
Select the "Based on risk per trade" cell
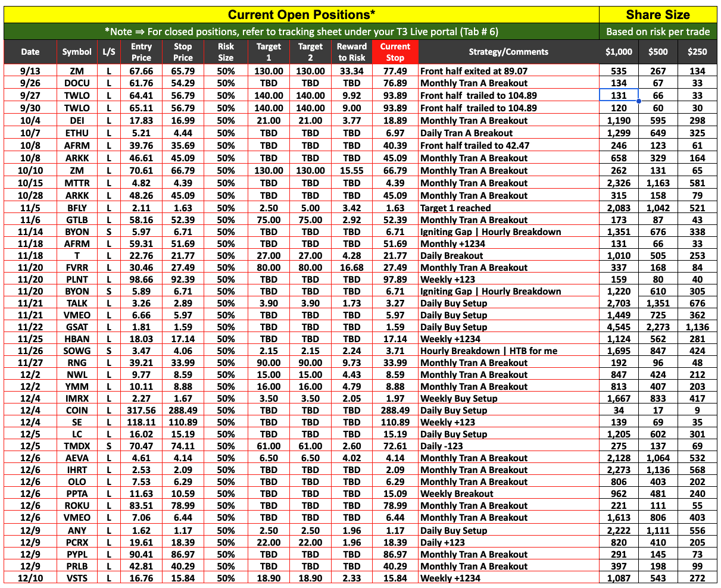point(658,32)
